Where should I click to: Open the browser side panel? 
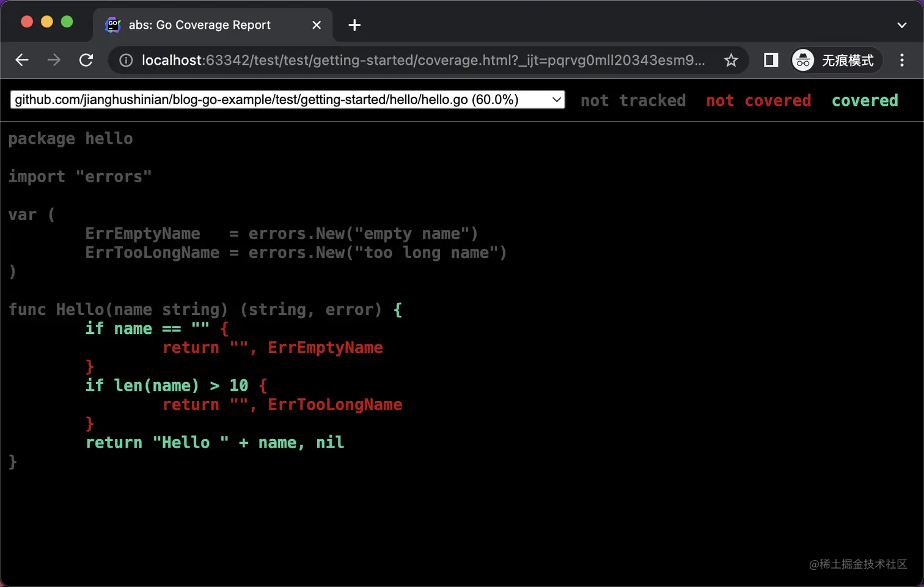pos(771,60)
